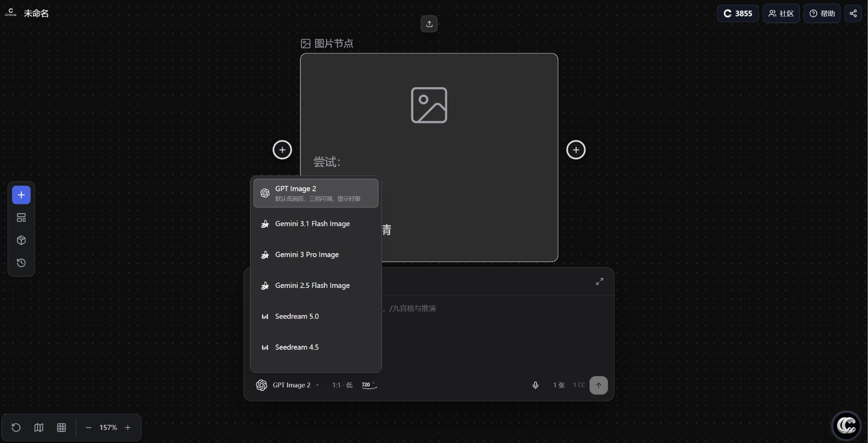
Task: Click the 未命名 project title
Action: (x=36, y=14)
